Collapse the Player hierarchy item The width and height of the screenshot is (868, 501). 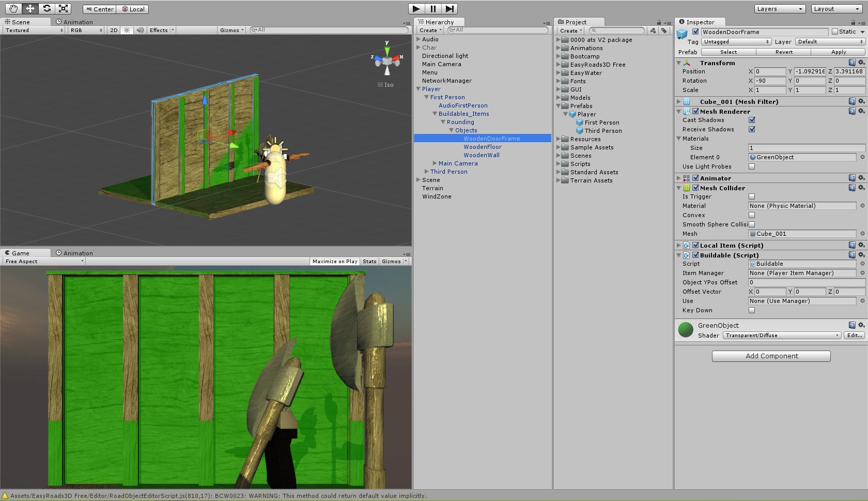419,89
